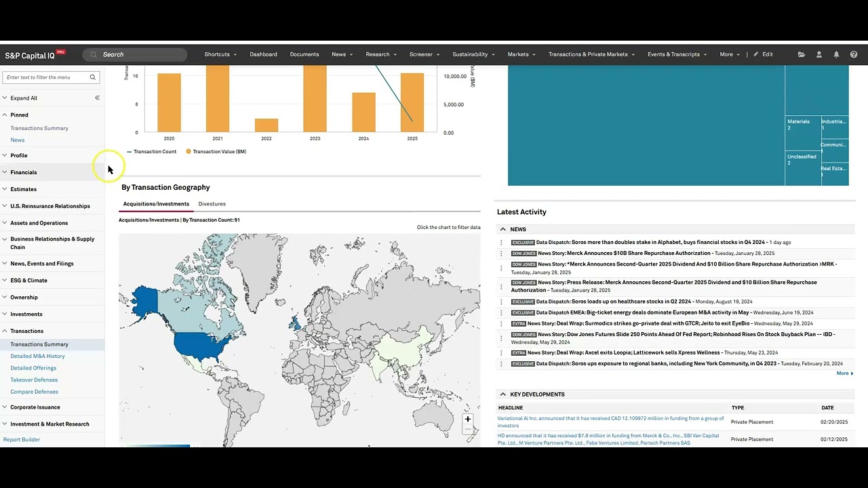The image size is (868, 488).
Task: Open the Documents menu item
Action: (304, 54)
